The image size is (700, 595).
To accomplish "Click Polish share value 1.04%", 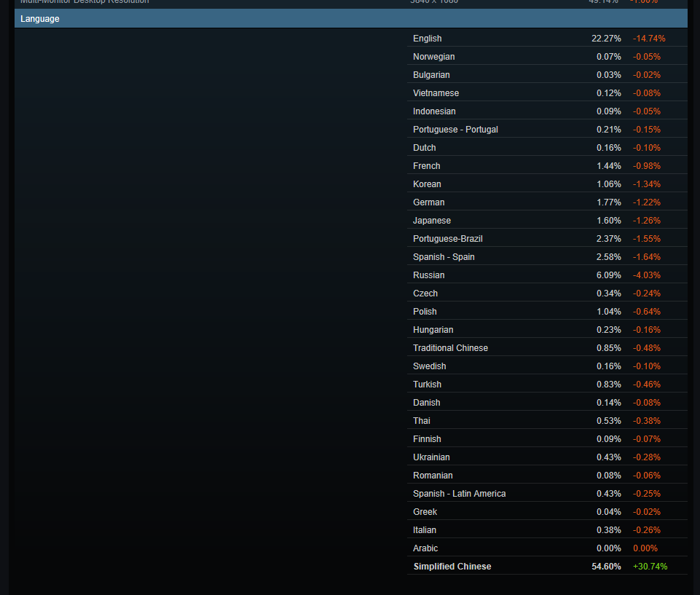I will coord(609,312).
